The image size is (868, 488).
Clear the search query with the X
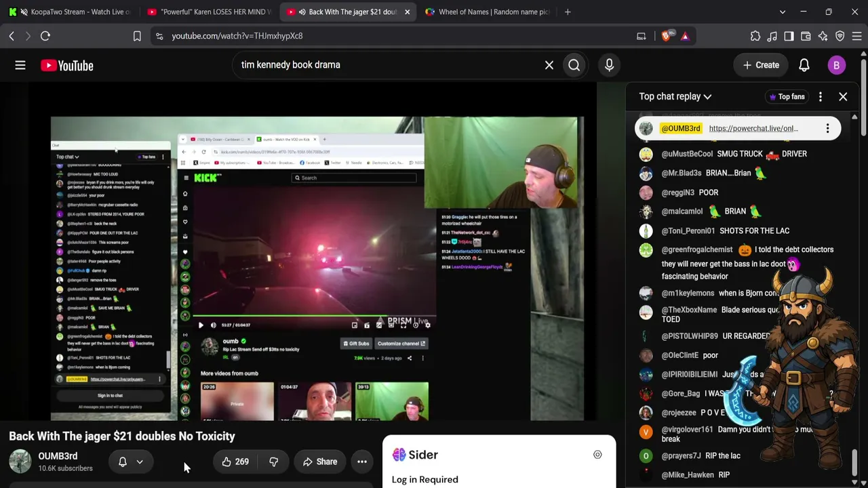tap(549, 65)
